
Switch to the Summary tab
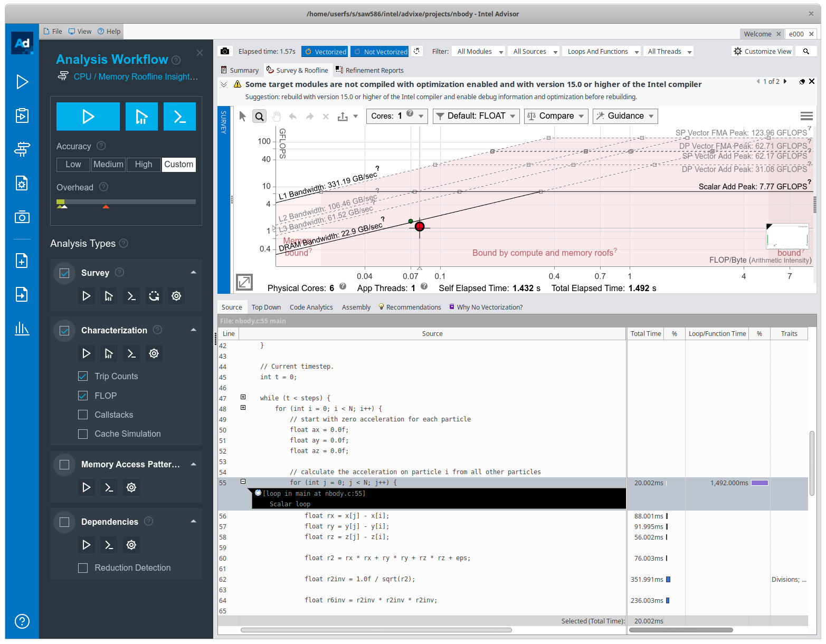(x=240, y=70)
